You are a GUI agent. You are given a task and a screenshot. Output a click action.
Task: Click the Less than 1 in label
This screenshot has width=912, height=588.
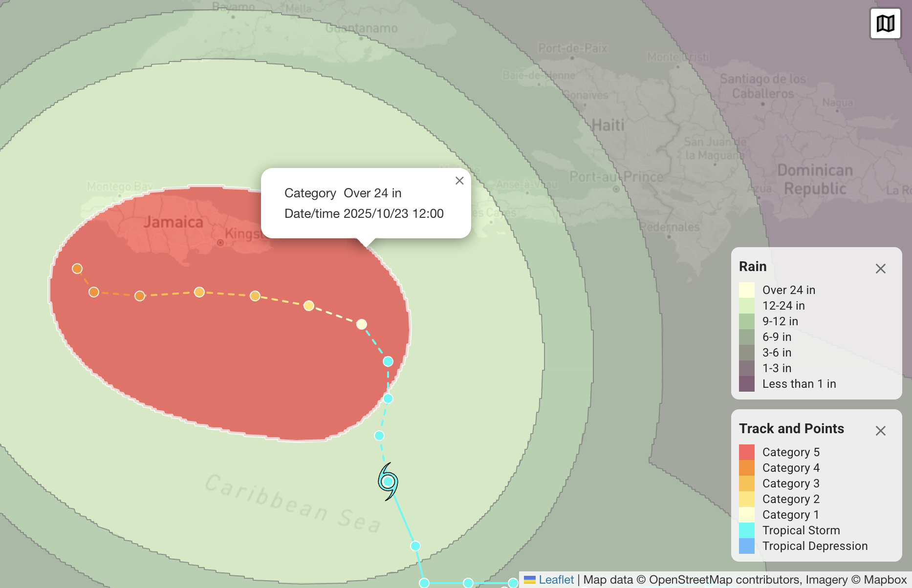click(799, 384)
